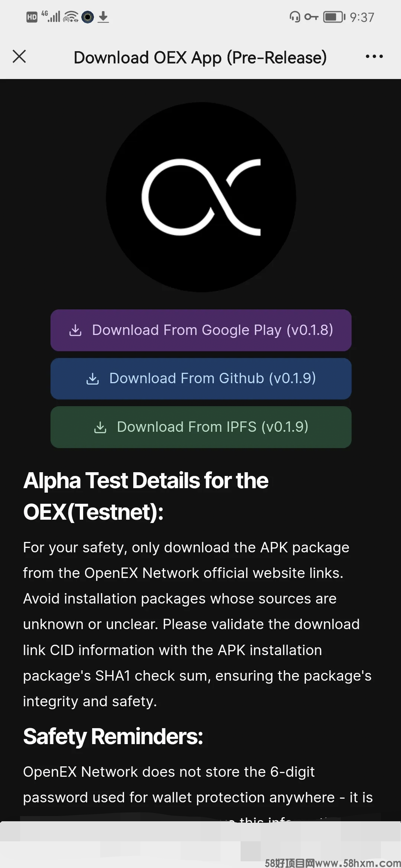
Task: Tap the OEX infinity logo
Action: [x=201, y=197]
